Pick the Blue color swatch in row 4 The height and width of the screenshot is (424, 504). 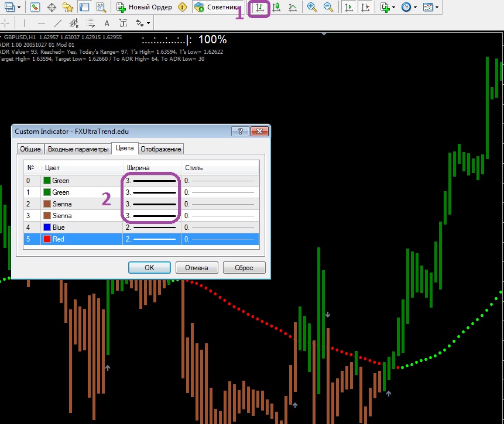coord(47,227)
